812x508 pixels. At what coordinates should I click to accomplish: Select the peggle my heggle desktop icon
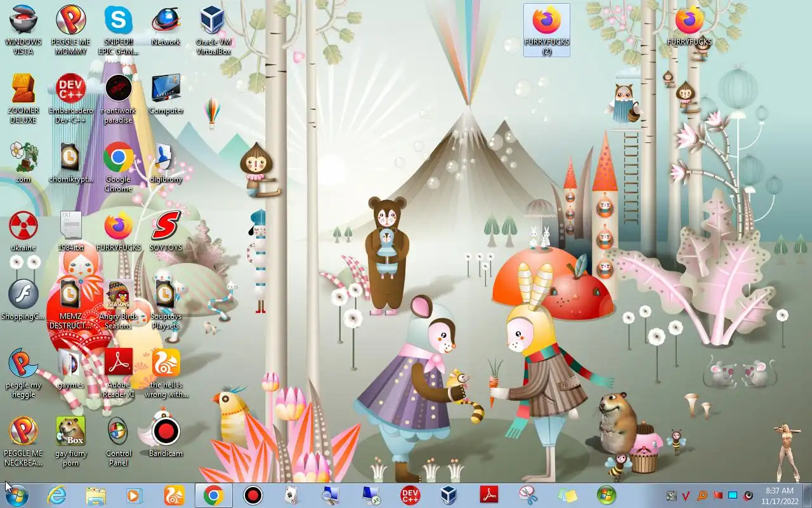[23, 373]
